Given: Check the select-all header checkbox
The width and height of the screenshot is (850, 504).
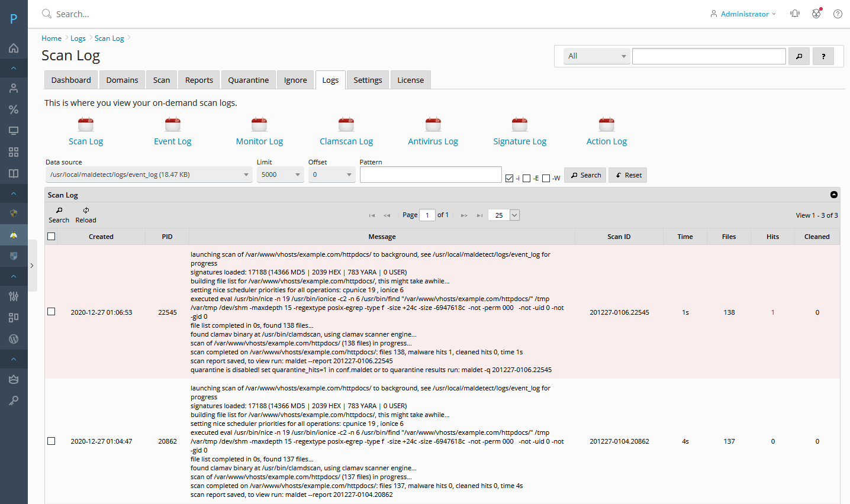Looking at the screenshot, I should tap(51, 236).
